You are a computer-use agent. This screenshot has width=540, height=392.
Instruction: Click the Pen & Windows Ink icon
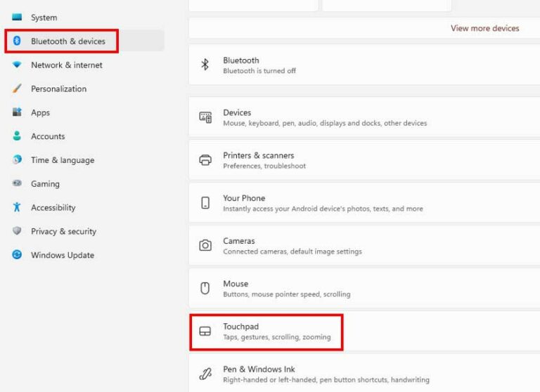(205, 374)
